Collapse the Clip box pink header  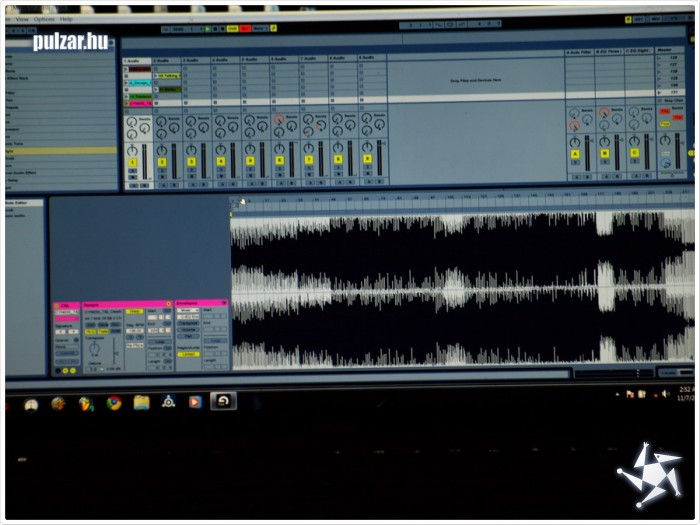[66, 304]
